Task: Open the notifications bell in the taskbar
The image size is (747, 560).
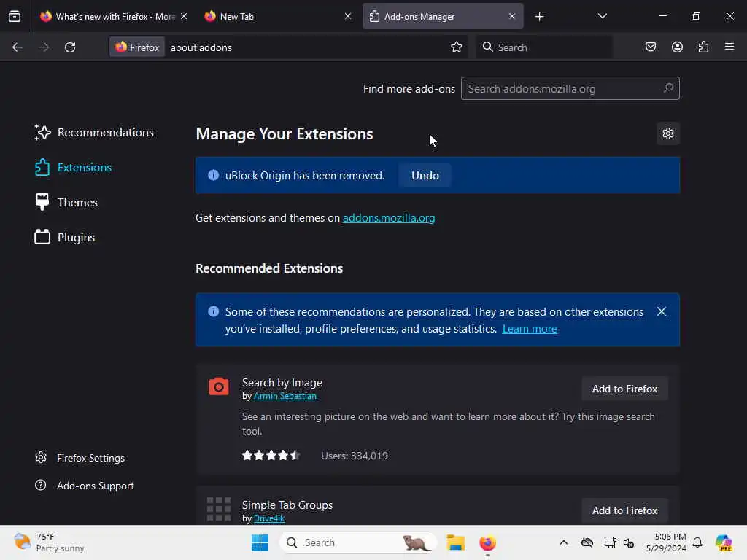Action: click(697, 542)
